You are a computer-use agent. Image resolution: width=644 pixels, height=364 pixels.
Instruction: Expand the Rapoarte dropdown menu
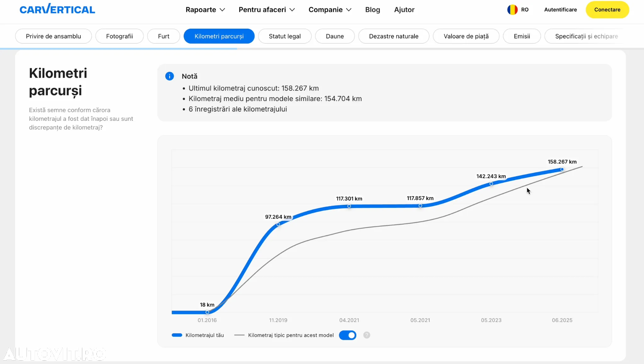click(205, 10)
